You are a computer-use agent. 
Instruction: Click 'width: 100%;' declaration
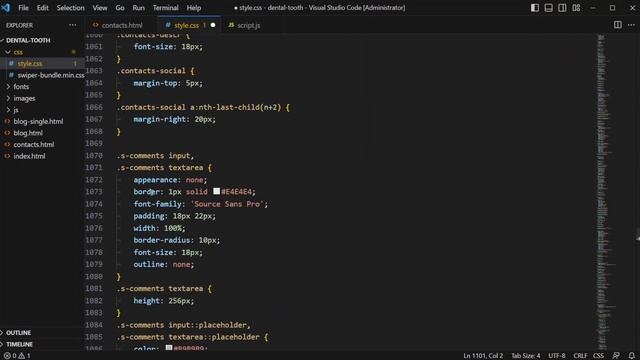tap(159, 228)
